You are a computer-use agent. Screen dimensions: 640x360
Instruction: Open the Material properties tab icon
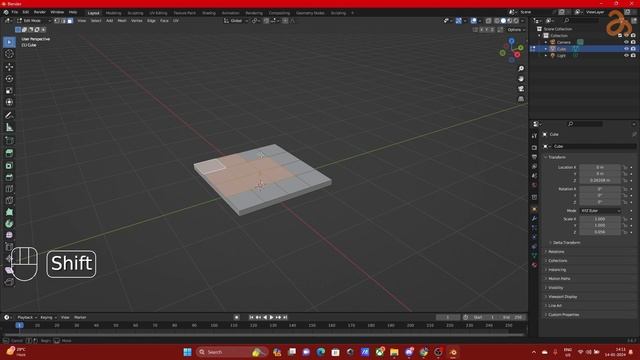[x=534, y=265]
